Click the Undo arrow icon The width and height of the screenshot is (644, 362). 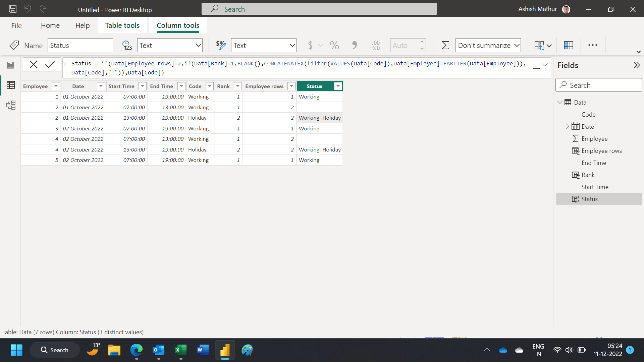[28, 9]
